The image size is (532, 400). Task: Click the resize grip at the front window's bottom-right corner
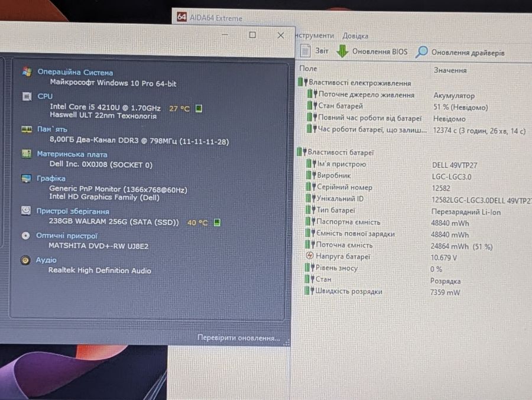(286, 342)
